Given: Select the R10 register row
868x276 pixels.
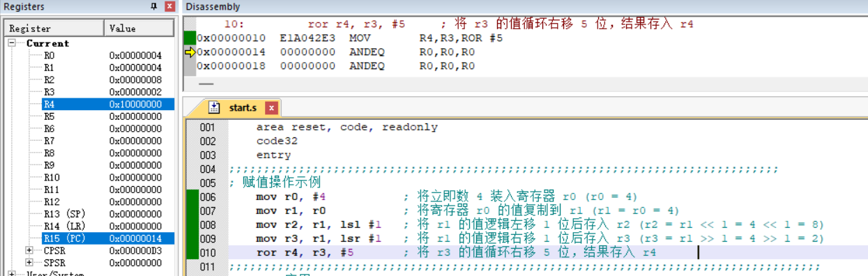Looking at the screenshot, I should tap(89, 177).
